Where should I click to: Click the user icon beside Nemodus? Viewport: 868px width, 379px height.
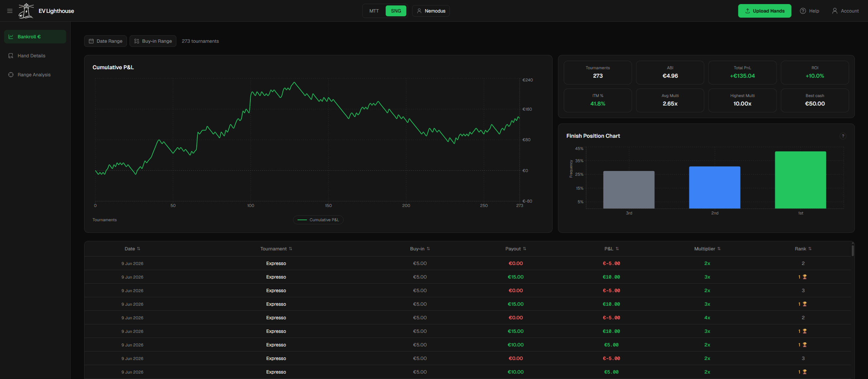(419, 11)
